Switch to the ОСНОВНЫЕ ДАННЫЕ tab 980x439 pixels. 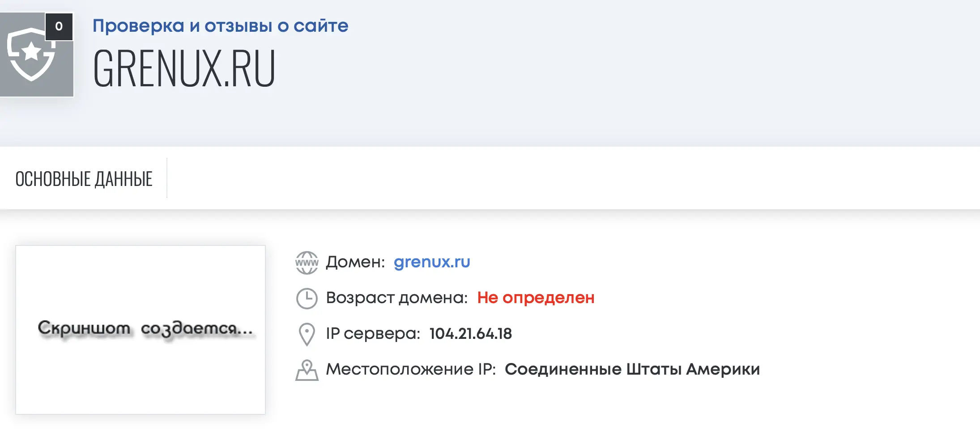[84, 179]
